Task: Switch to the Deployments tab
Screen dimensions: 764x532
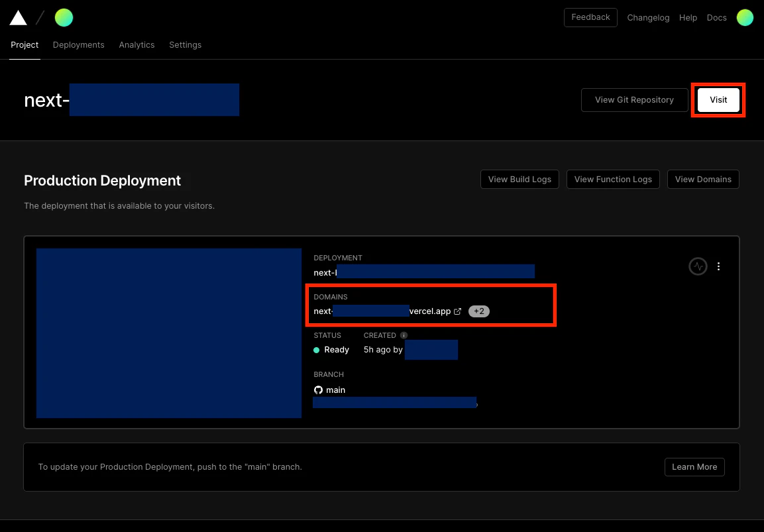Action: click(x=78, y=45)
